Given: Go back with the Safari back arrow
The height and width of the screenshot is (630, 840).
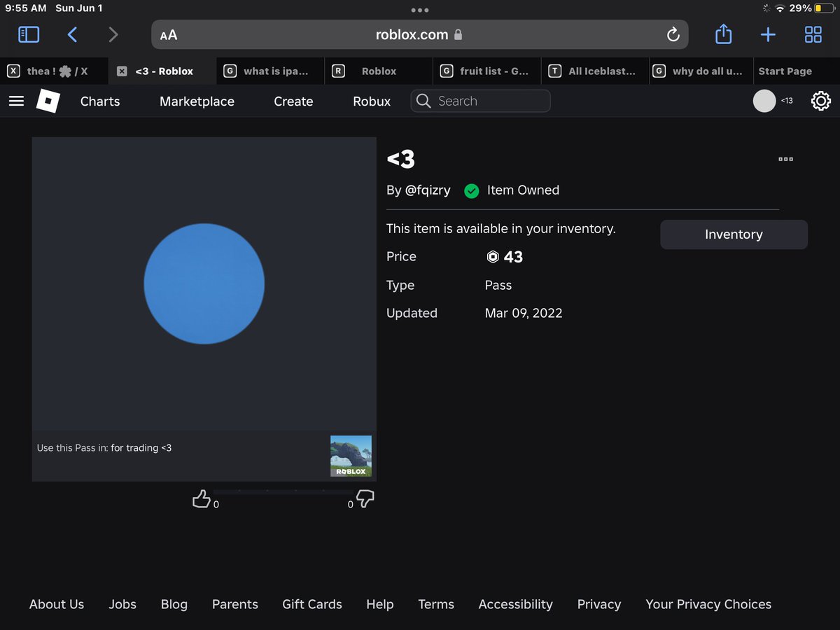Looking at the screenshot, I should pyautogui.click(x=72, y=34).
